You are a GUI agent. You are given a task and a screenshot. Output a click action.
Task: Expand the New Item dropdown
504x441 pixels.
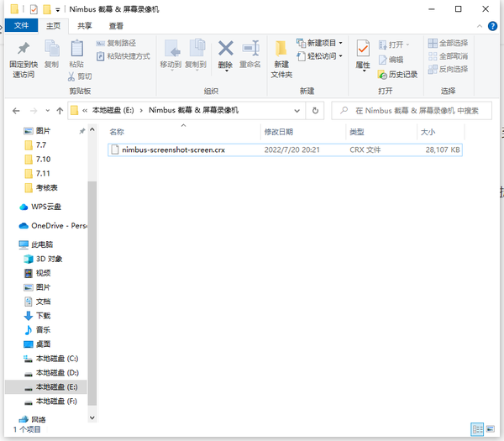323,43
